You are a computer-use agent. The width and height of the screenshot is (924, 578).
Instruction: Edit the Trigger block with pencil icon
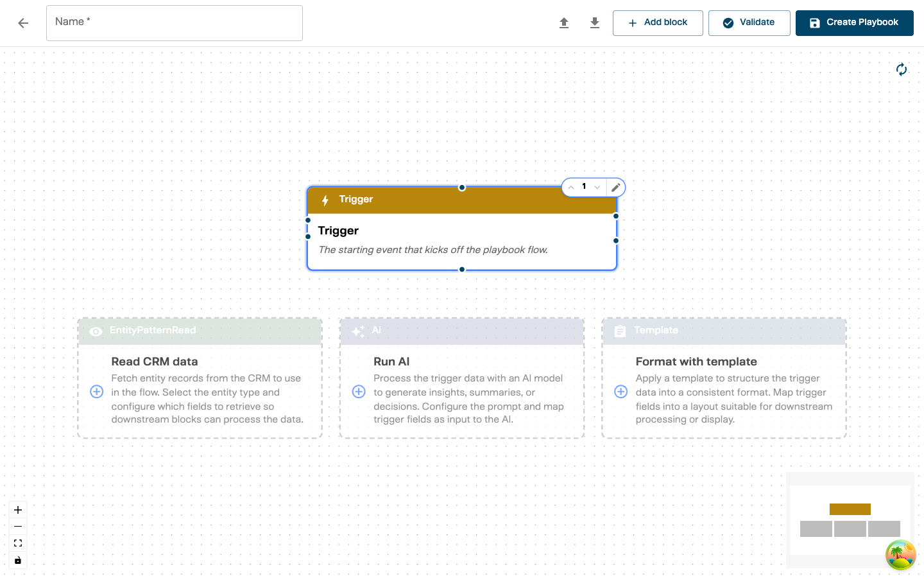[615, 188]
